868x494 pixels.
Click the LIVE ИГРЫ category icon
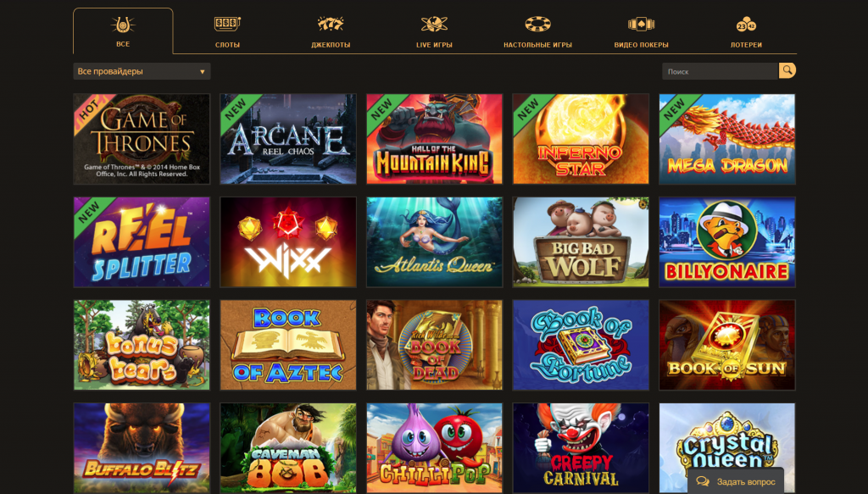[434, 24]
